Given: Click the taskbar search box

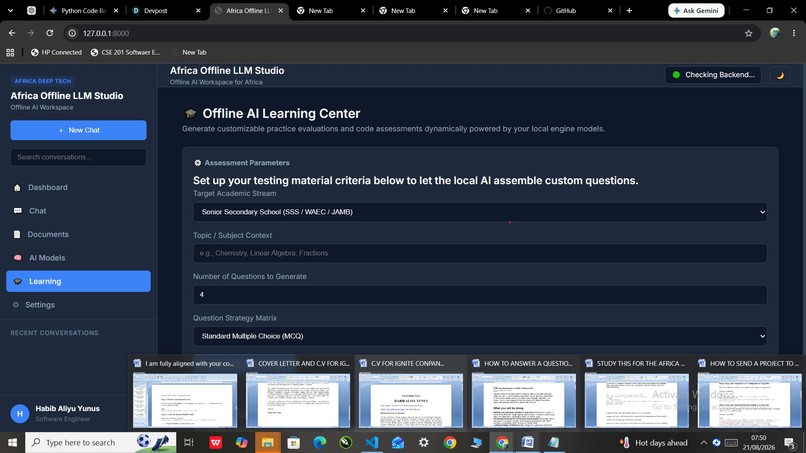Looking at the screenshot, I should 101,442.
